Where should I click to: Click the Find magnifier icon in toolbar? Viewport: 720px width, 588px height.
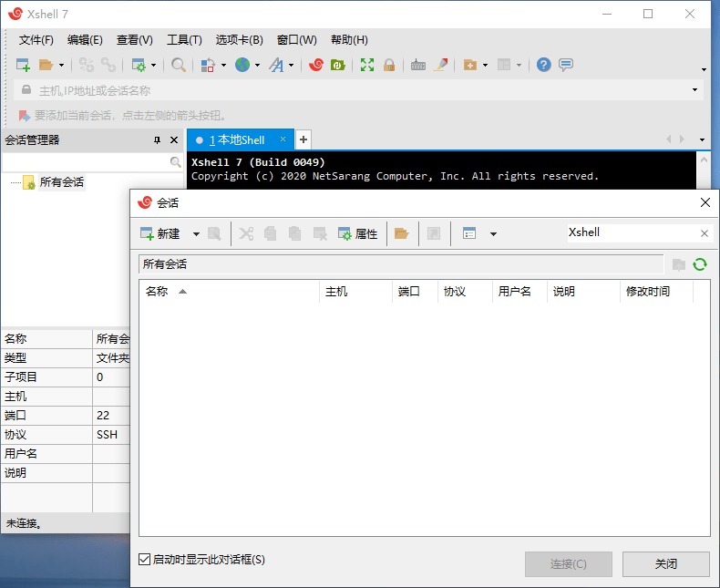(179, 65)
